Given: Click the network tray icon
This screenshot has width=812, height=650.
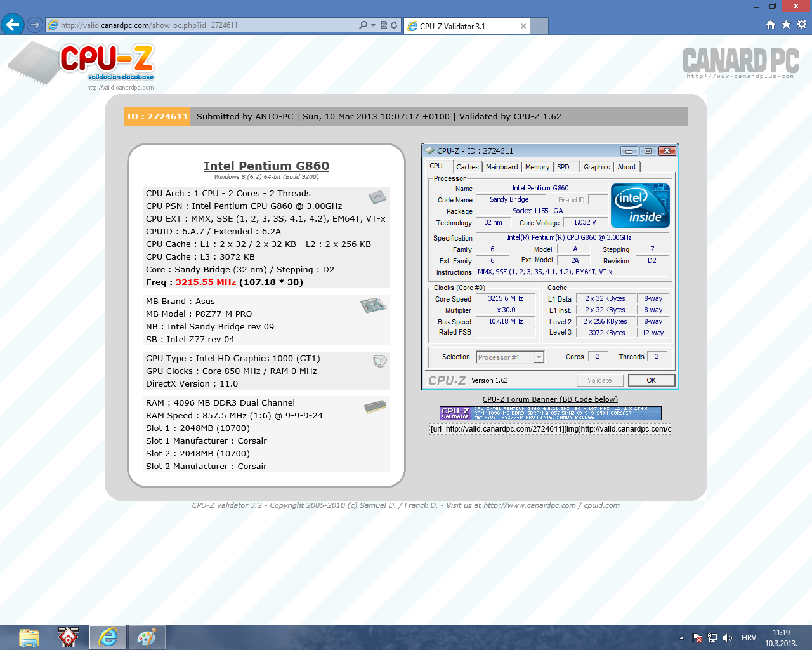Looking at the screenshot, I should tap(712, 638).
